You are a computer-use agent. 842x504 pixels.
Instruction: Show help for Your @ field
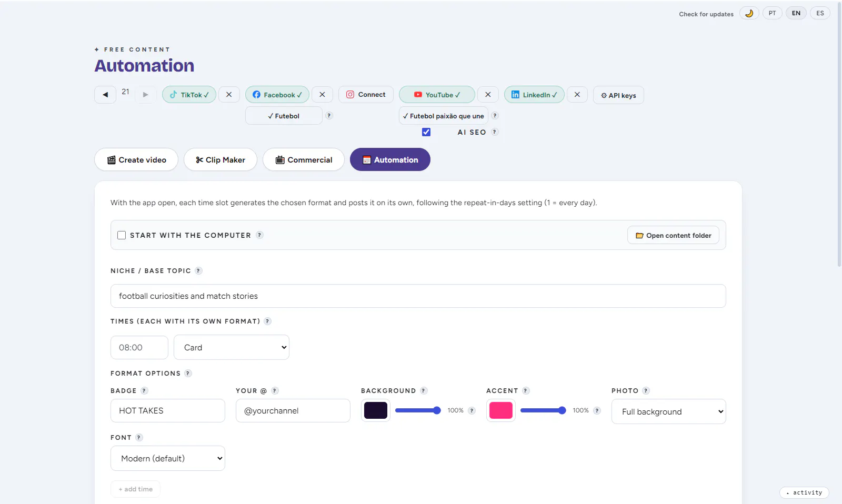click(x=275, y=390)
